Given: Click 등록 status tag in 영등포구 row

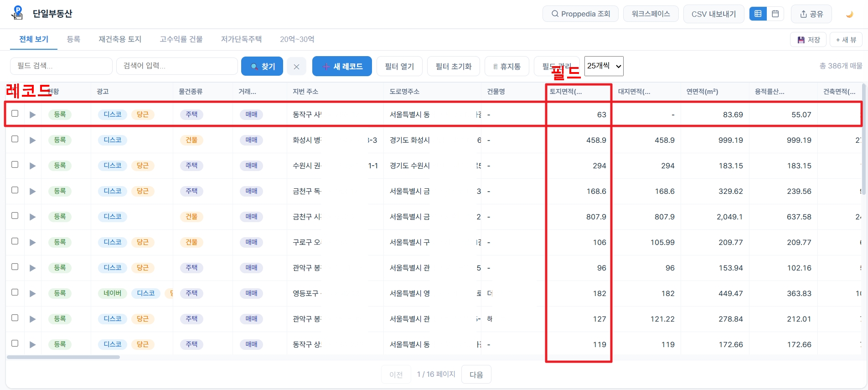Looking at the screenshot, I should click(x=60, y=293).
